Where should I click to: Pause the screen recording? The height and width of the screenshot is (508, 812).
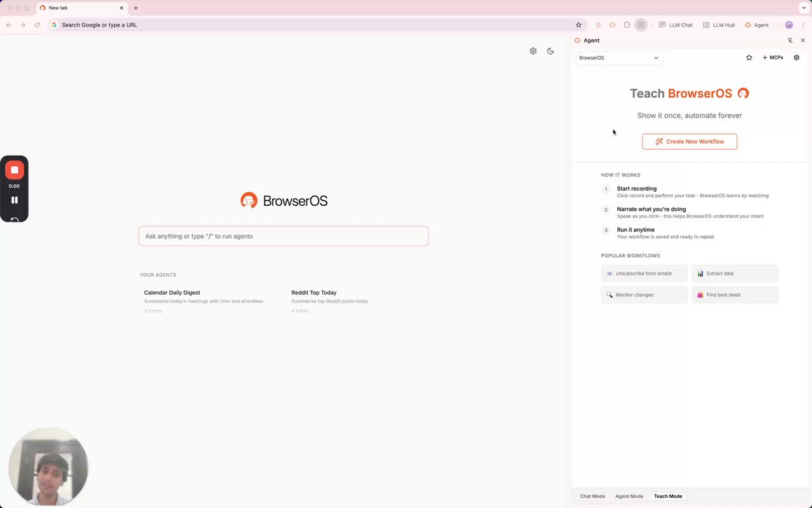(x=14, y=200)
